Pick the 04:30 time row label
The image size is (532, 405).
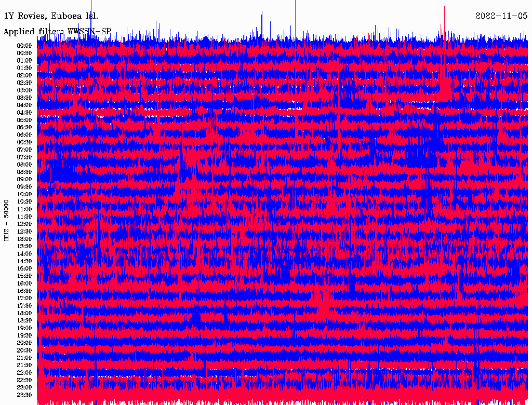(x=24, y=113)
